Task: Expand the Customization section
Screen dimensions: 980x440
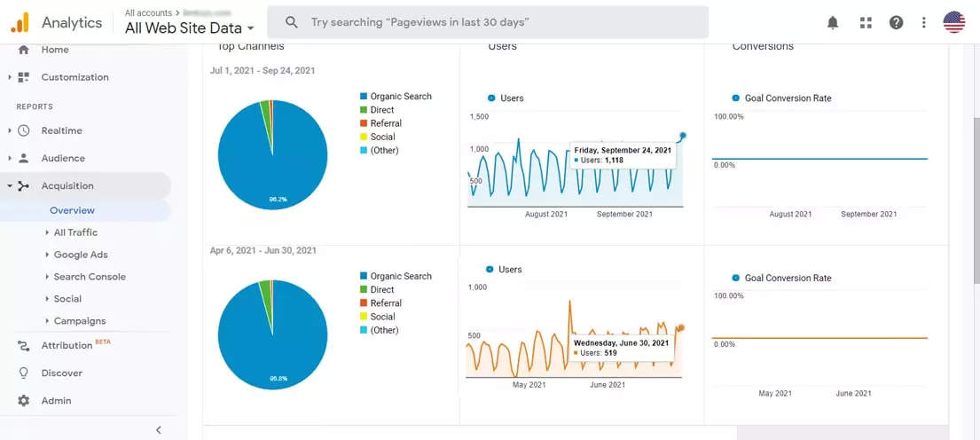Action: 74,77
